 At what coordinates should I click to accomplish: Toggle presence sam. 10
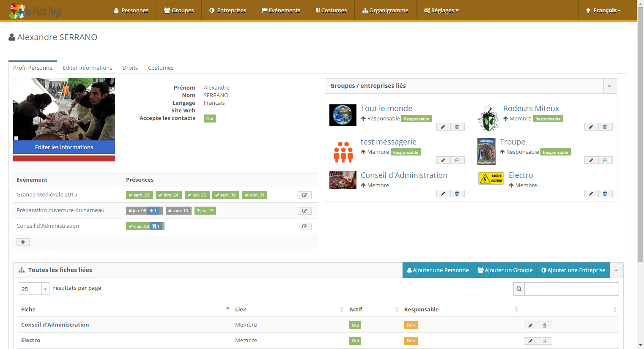178,211
